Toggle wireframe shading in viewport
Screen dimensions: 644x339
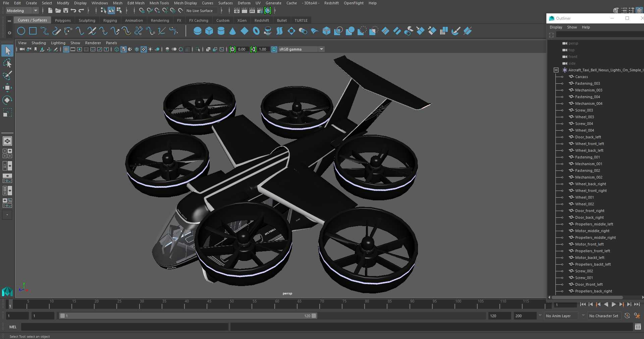(x=117, y=49)
